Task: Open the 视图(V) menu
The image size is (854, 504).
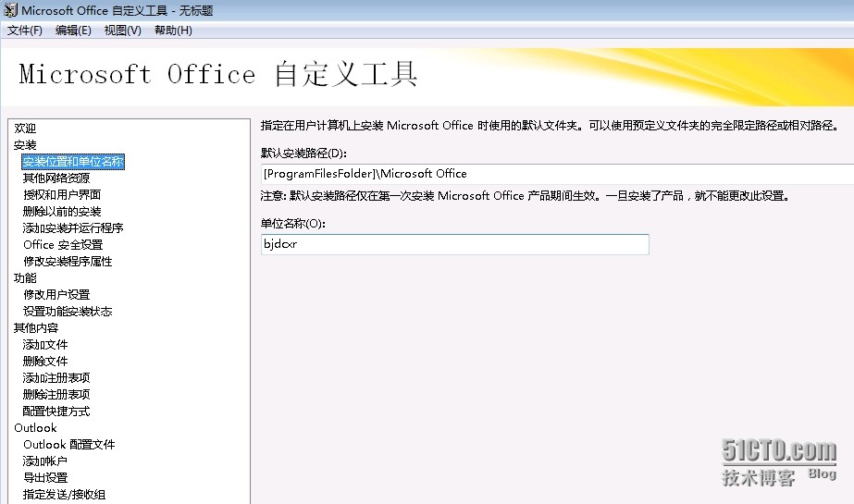Action: coord(122,31)
